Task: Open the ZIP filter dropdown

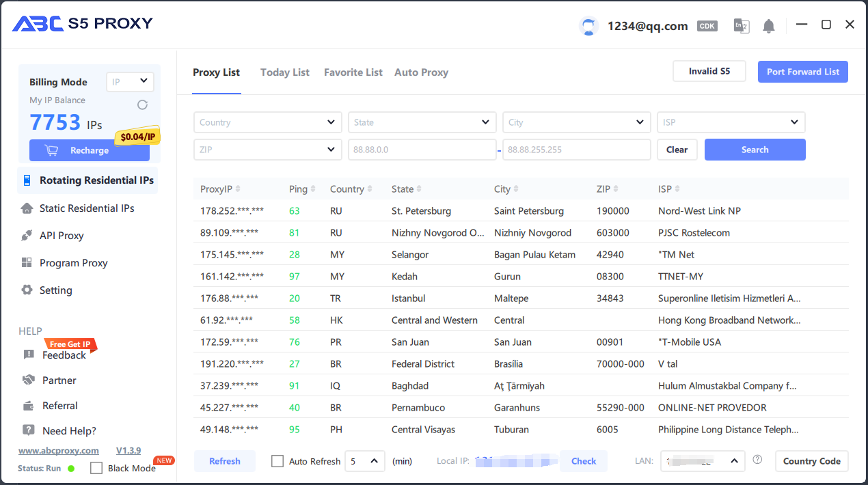Action: 267,150
